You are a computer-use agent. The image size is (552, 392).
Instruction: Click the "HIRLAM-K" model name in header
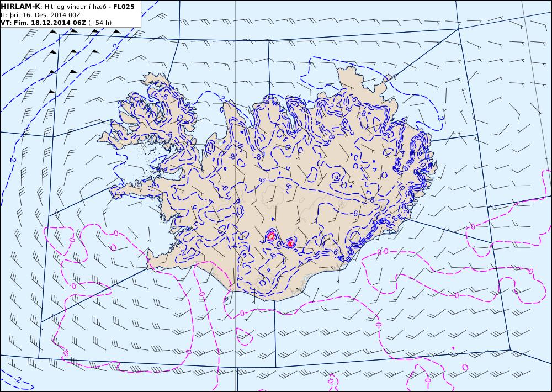click(x=20, y=6)
